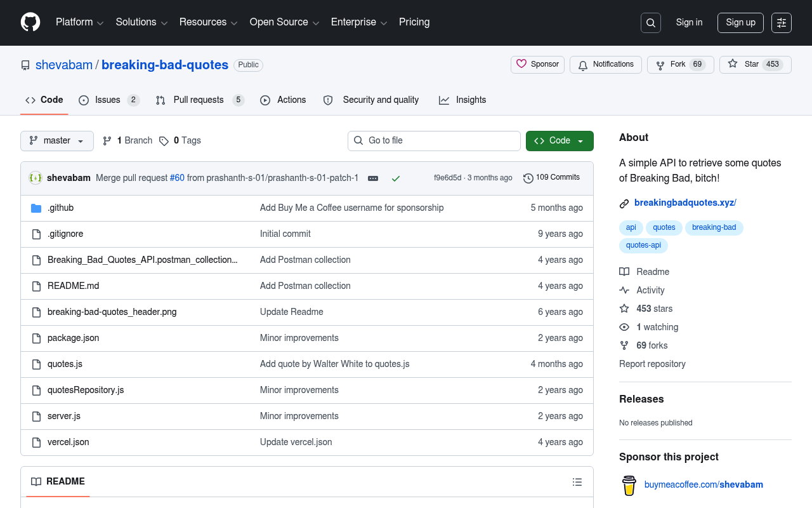
Task: Open package.json file
Action: (x=74, y=338)
